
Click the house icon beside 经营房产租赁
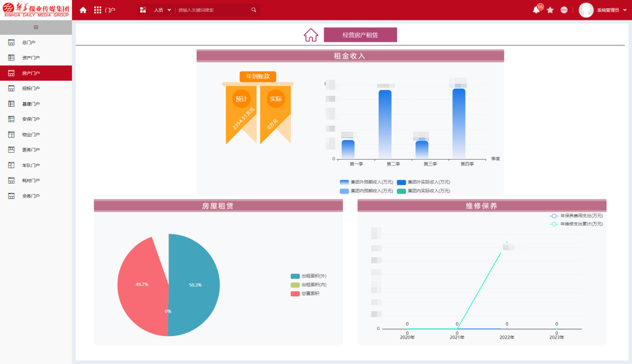(x=311, y=35)
